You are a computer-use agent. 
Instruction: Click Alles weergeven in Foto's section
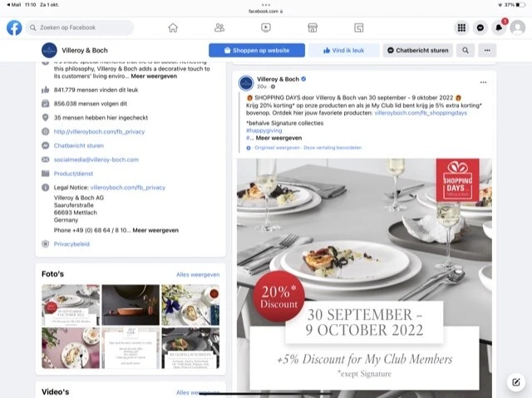pyautogui.click(x=198, y=274)
